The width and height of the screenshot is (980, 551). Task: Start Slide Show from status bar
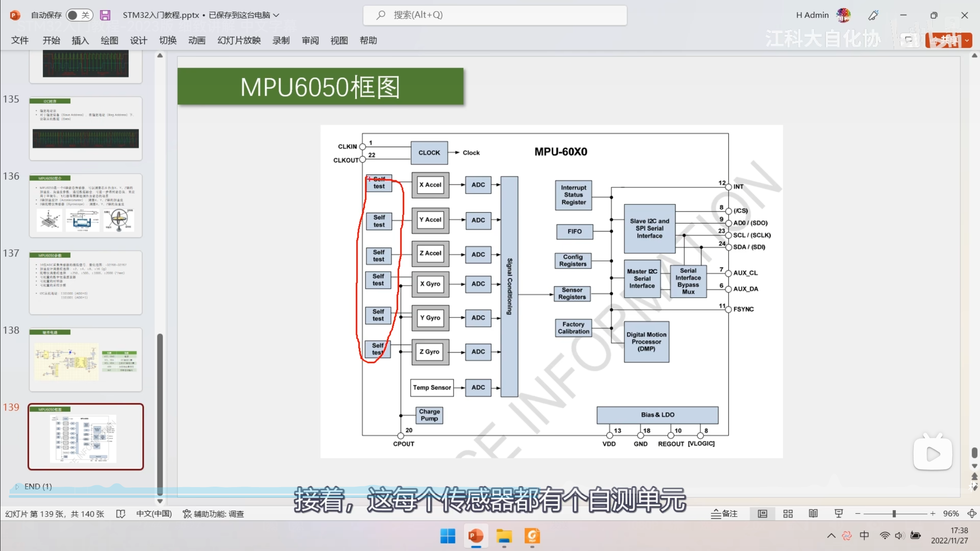tap(838, 514)
